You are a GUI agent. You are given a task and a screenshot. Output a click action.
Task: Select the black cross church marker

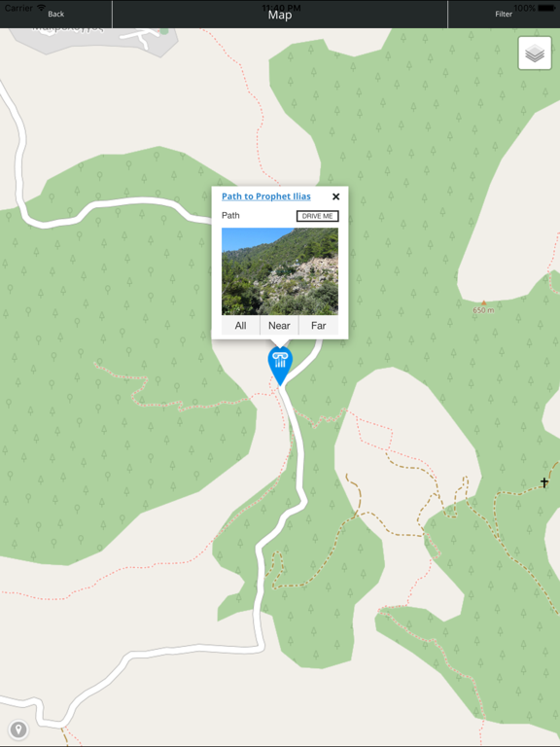(544, 482)
